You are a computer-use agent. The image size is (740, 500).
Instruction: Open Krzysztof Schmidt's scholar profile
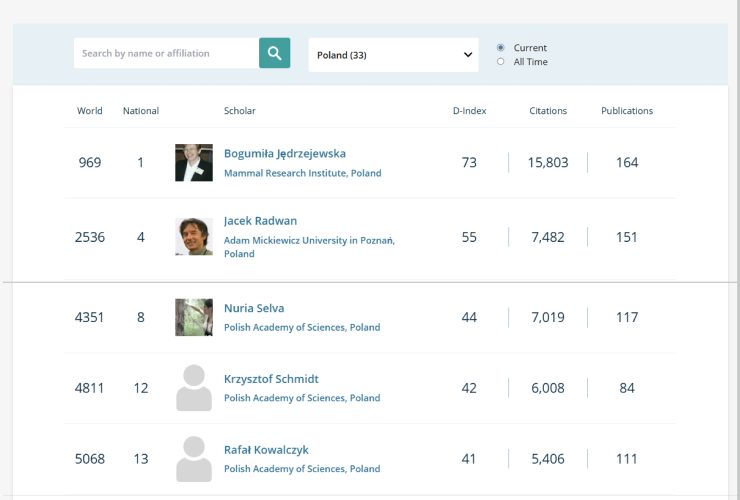tap(271, 379)
